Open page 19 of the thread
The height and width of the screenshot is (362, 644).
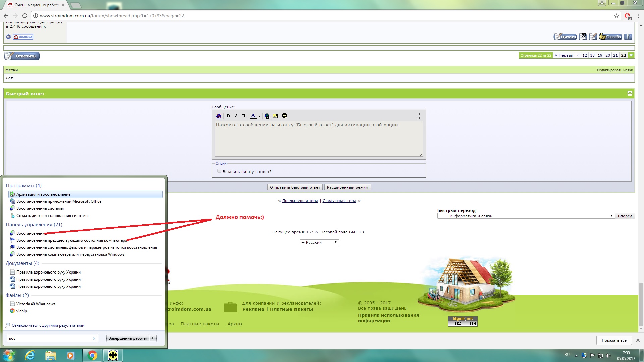[600, 55]
